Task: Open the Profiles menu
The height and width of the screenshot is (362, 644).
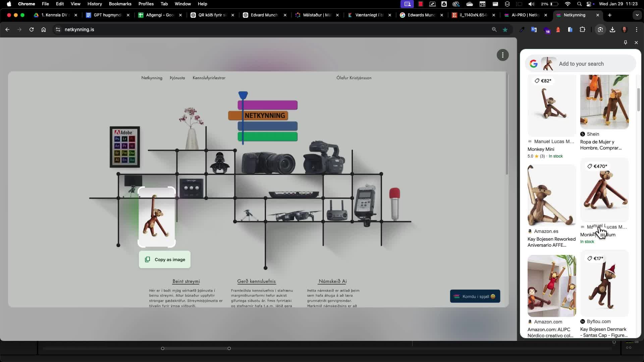Action: (146, 4)
